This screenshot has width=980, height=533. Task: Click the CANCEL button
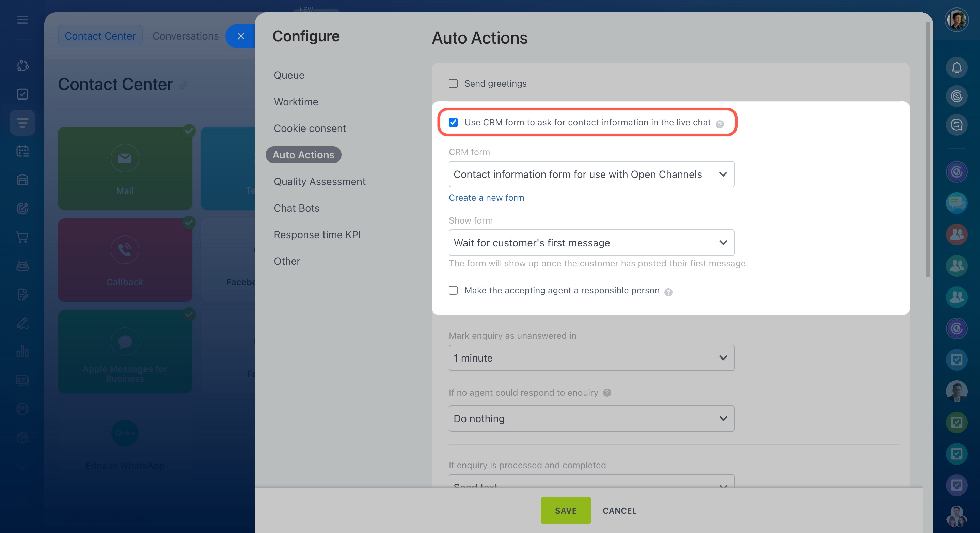tap(619, 511)
